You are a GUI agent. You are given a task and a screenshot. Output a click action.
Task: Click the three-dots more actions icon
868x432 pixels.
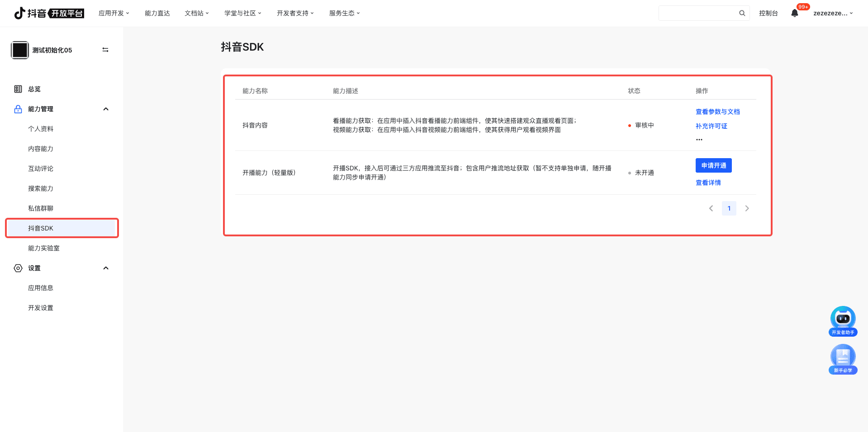tap(699, 140)
